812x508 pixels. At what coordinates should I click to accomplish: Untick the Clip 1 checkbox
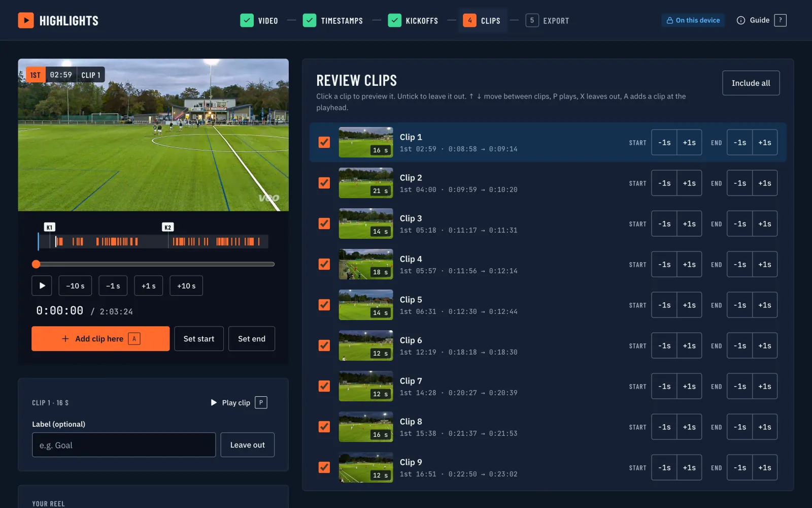324,142
